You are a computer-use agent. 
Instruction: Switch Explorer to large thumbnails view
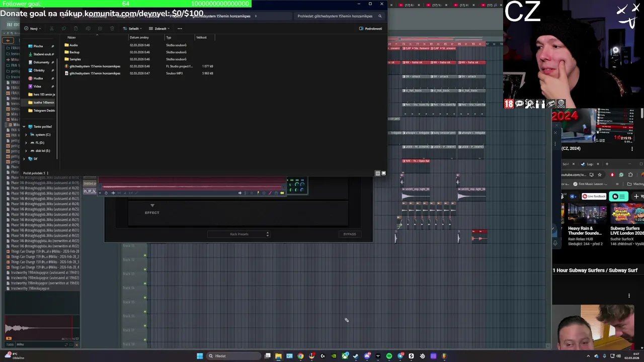coord(383,173)
